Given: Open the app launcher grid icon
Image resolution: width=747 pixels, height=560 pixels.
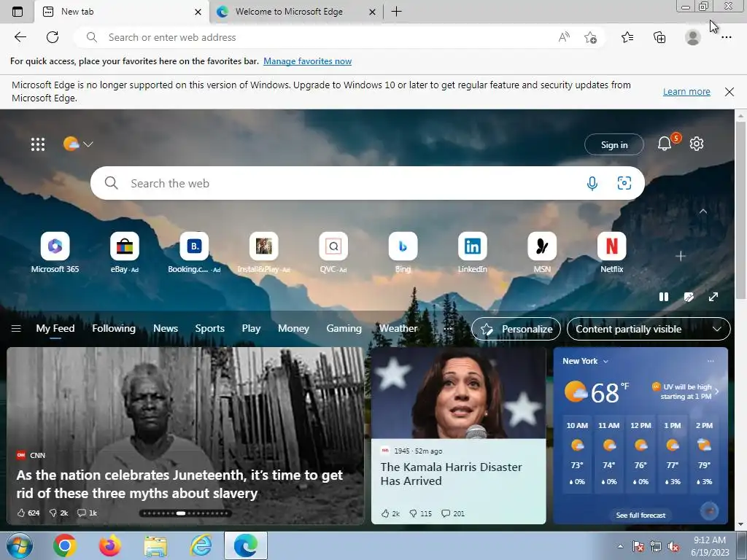Looking at the screenshot, I should (x=38, y=144).
